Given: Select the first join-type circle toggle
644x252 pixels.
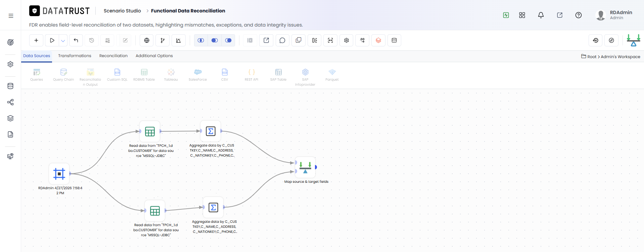Looking at the screenshot, I should pyautogui.click(x=201, y=40).
